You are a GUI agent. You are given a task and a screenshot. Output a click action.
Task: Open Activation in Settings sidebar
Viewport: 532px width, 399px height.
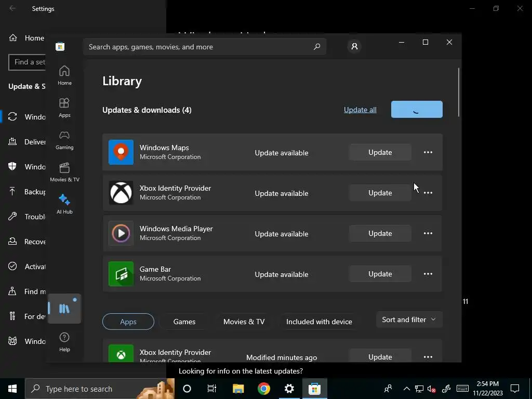coord(26,267)
